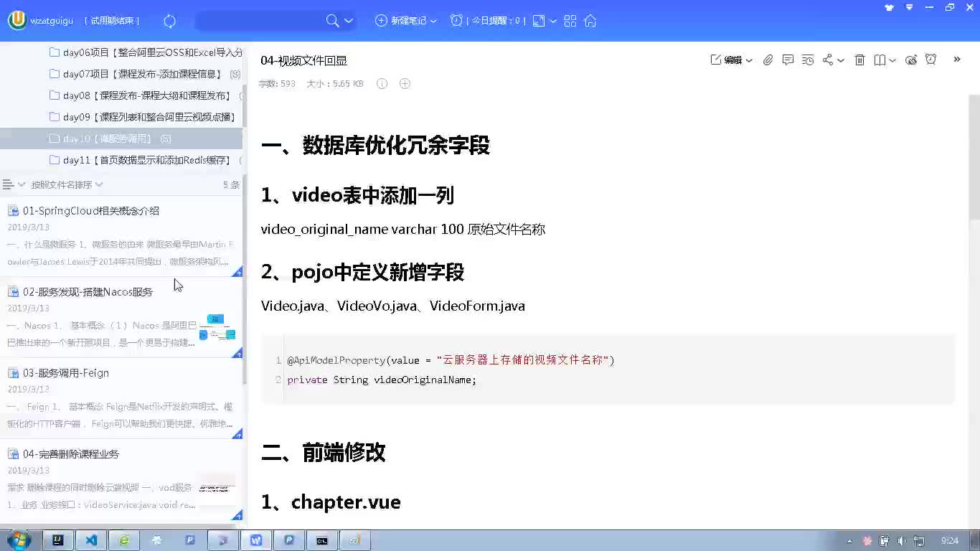Create a new note with 新建笔记
The image size is (980, 551).
(x=402, y=21)
